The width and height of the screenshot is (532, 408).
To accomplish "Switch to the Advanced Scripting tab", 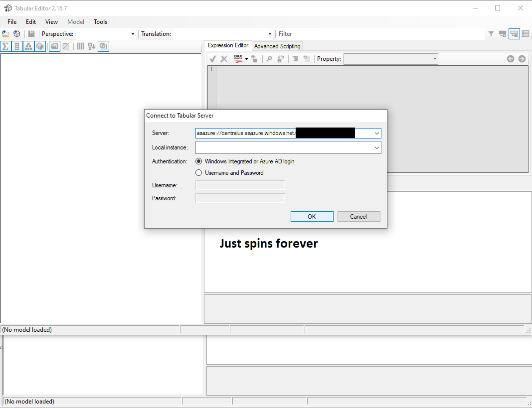I will pyautogui.click(x=277, y=46).
